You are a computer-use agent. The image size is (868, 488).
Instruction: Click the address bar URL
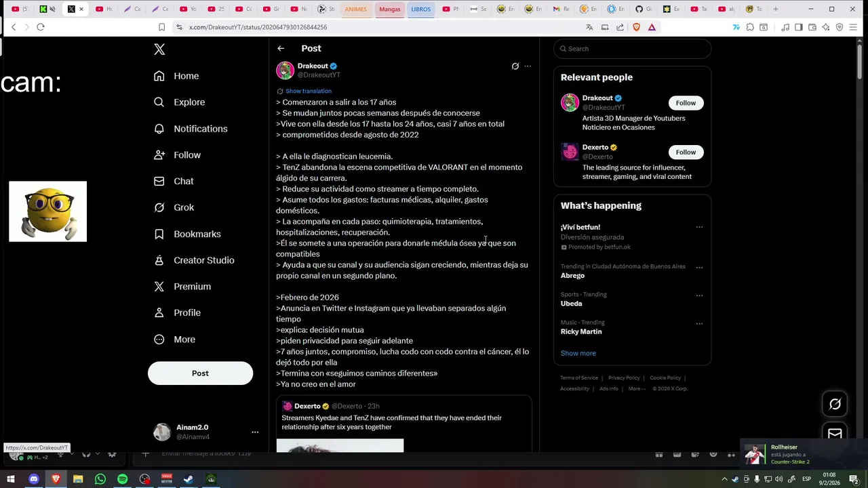tap(258, 27)
